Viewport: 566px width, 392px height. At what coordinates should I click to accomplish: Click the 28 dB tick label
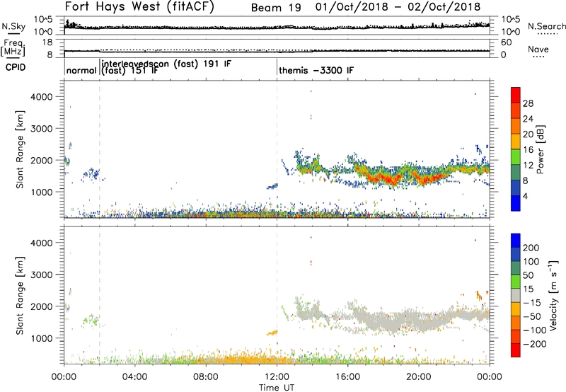(528, 103)
